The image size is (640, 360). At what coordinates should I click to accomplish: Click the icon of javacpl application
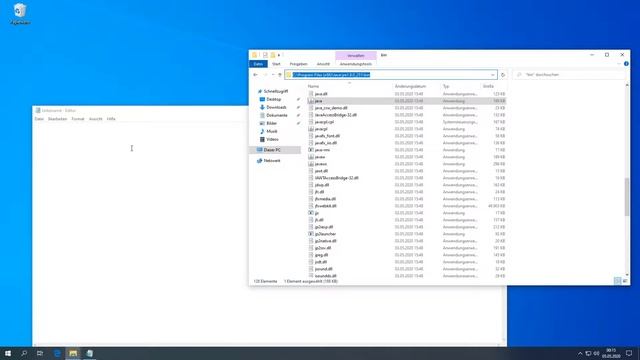click(x=311, y=129)
